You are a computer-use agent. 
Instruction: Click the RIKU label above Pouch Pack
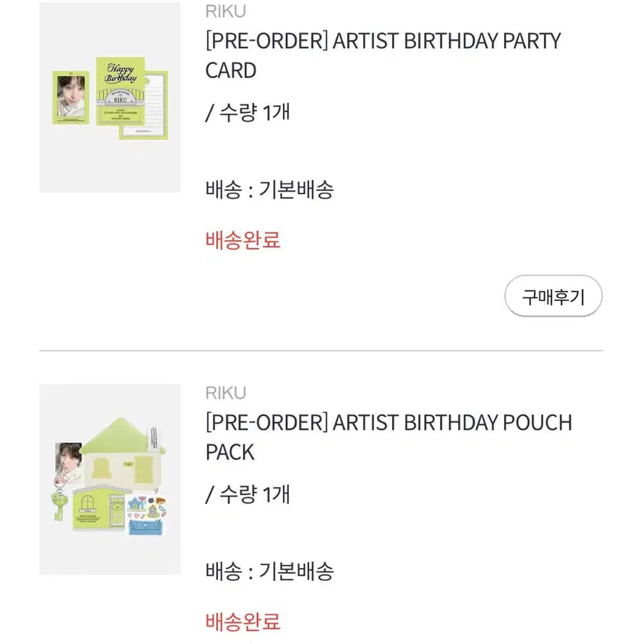pos(225,393)
